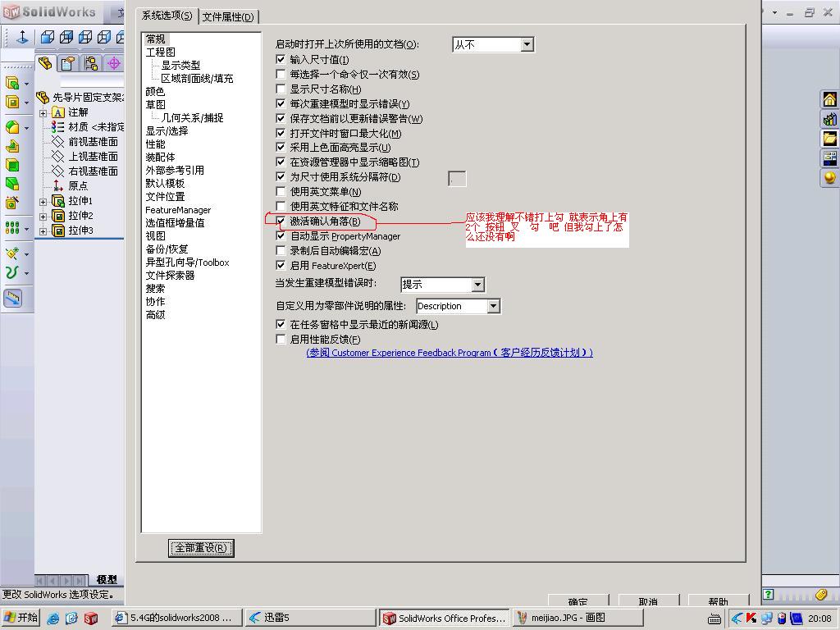
Task: Select FeatureManager in options list
Action: tap(178, 210)
